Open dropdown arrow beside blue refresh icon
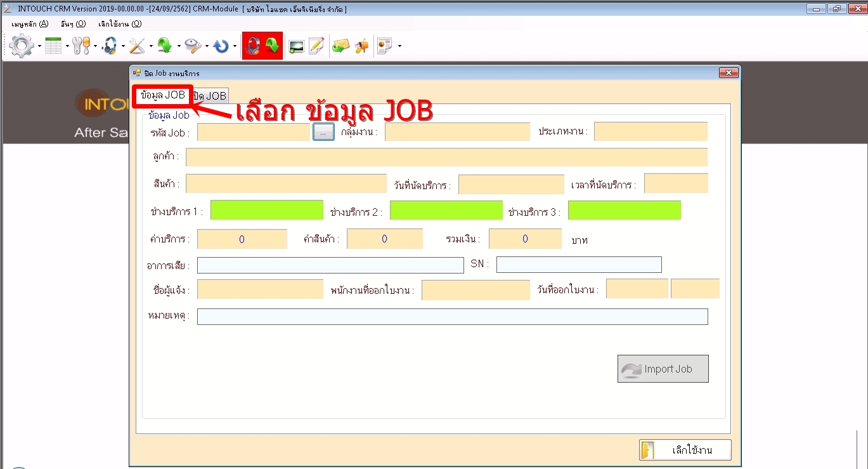The image size is (868, 469). tap(235, 47)
